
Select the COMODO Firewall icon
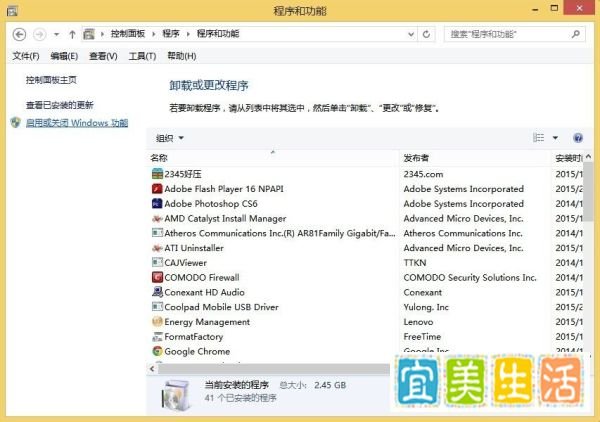pyautogui.click(x=157, y=277)
